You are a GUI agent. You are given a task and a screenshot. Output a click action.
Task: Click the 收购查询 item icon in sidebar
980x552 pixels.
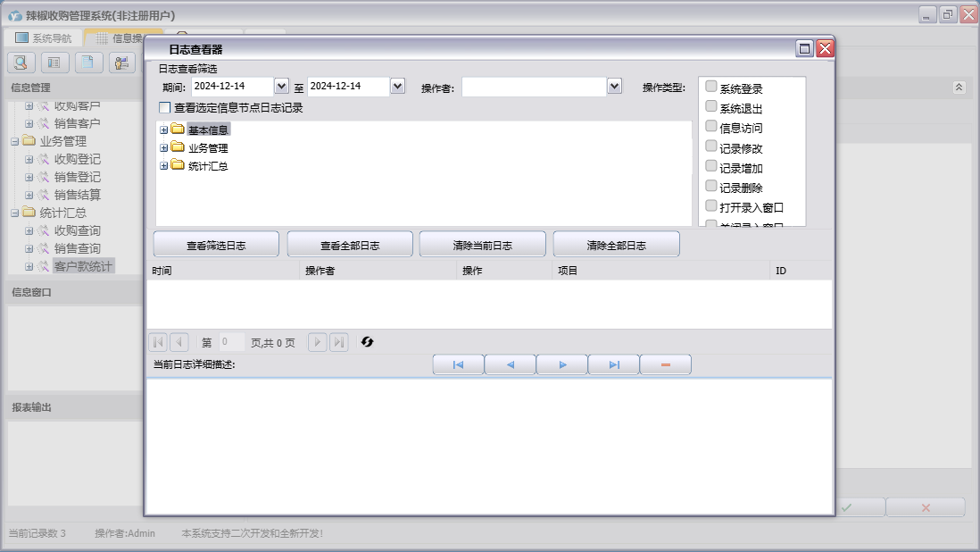pyautogui.click(x=43, y=230)
